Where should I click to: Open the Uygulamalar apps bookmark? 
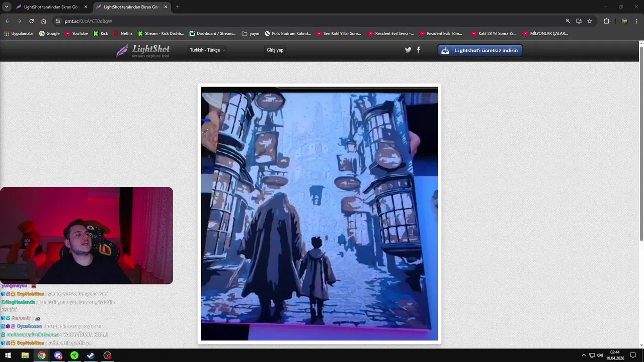point(19,34)
